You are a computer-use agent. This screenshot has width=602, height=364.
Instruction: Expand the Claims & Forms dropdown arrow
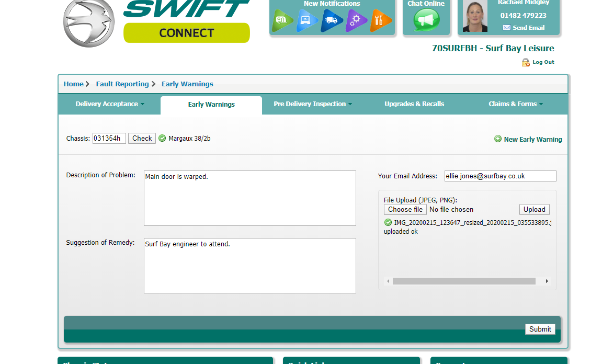point(541,105)
